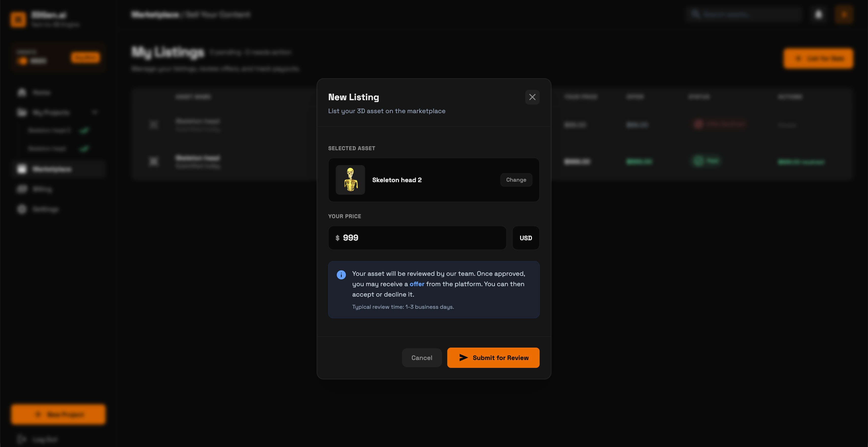This screenshot has width=868, height=447.
Task: Click 'Typical review time: 1-3 business days.' text
Action: point(403,307)
